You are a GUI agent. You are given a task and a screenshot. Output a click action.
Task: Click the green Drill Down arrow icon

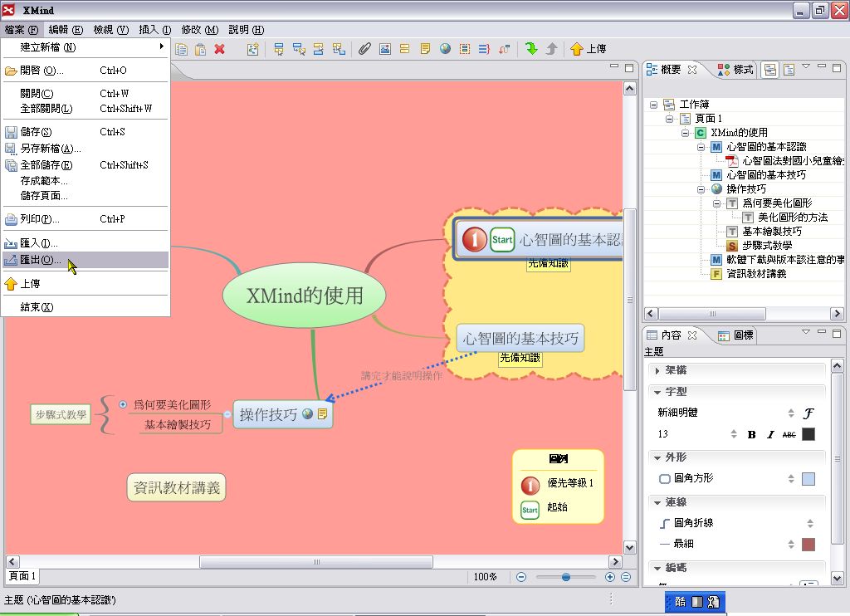point(531,49)
